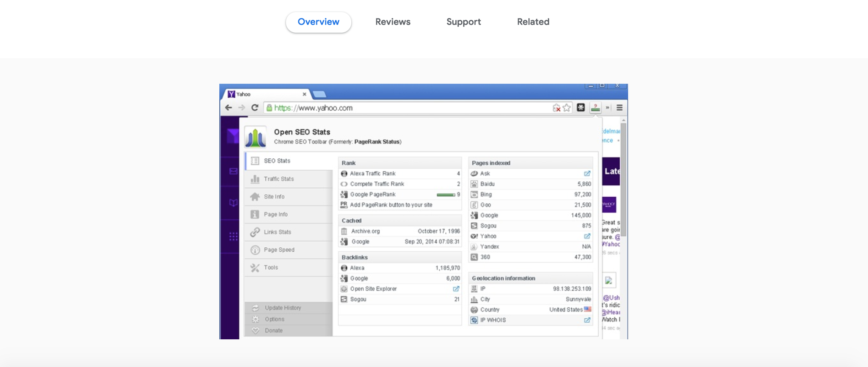This screenshot has height=367, width=868.
Task: Click the browser back arrow
Action: tap(229, 108)
